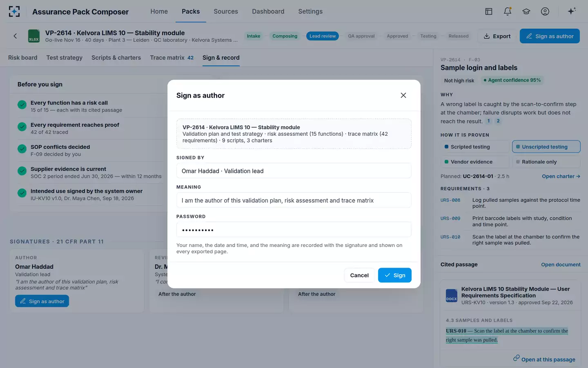Open the user profile icon
Viewport: 588px width, 368px height.
545,11
